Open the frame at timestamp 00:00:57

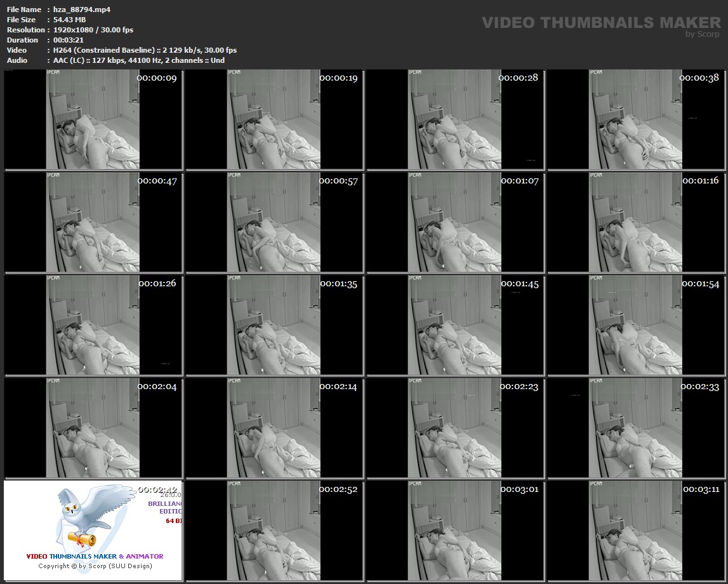coord(274,222)
